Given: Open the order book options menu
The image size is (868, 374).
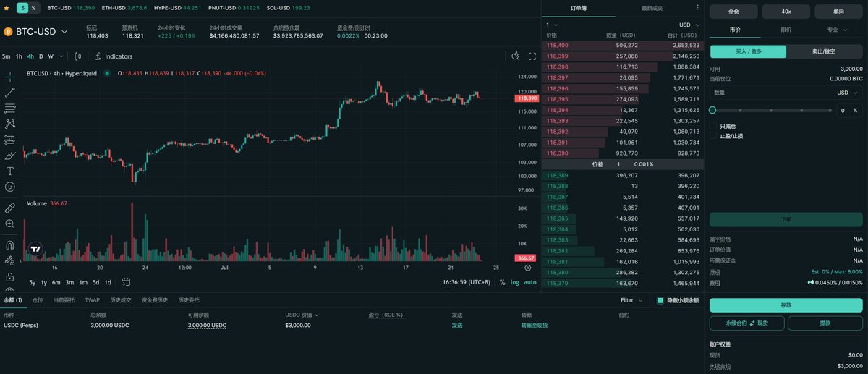Looking at the screenshot, I should 697,7.
